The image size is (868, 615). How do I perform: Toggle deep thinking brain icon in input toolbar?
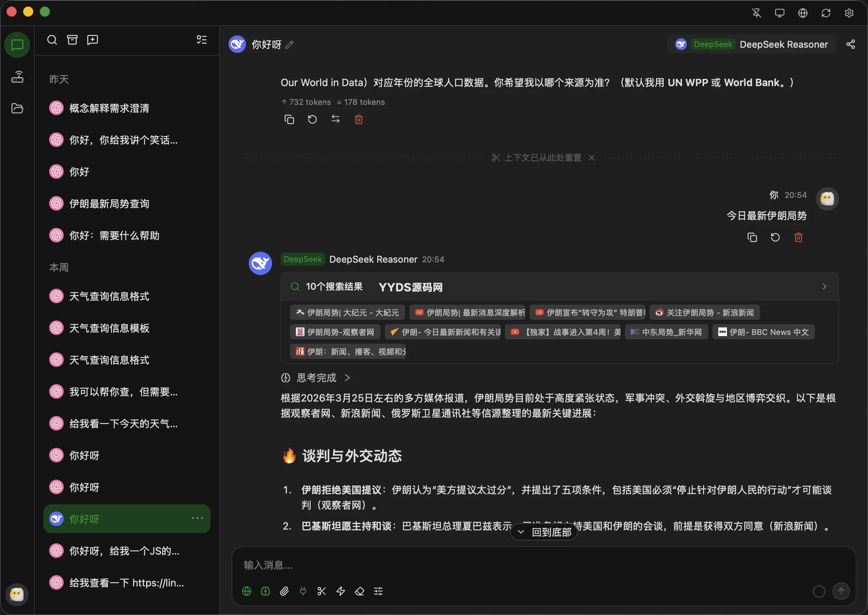tap(265, 591)
